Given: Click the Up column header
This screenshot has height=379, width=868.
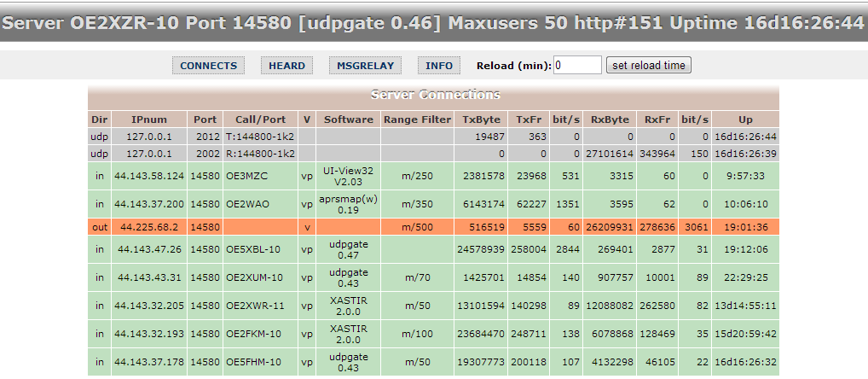Looking at the screenshot, I should 745,120.
